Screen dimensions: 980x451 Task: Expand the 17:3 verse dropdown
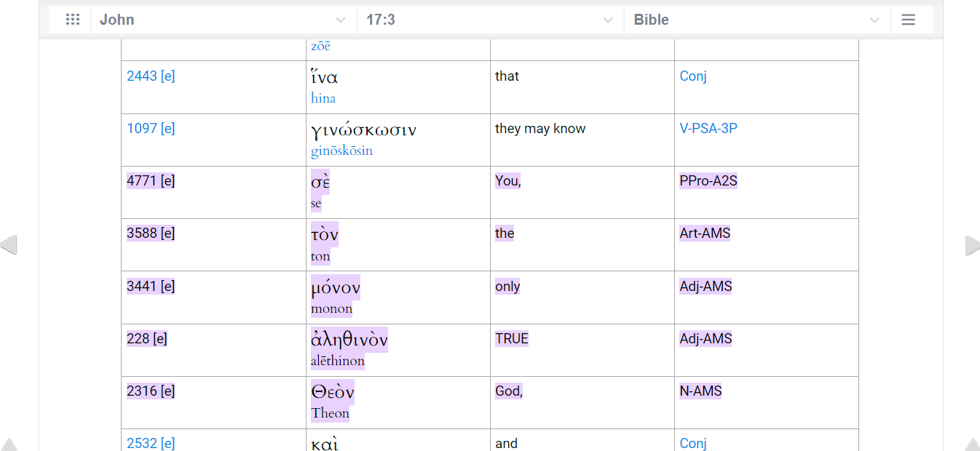click(491, 20)
